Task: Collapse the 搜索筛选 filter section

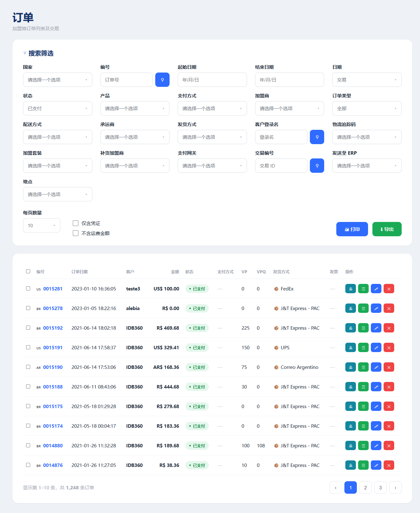Action: pyautogui.click(x=38, y=53)
